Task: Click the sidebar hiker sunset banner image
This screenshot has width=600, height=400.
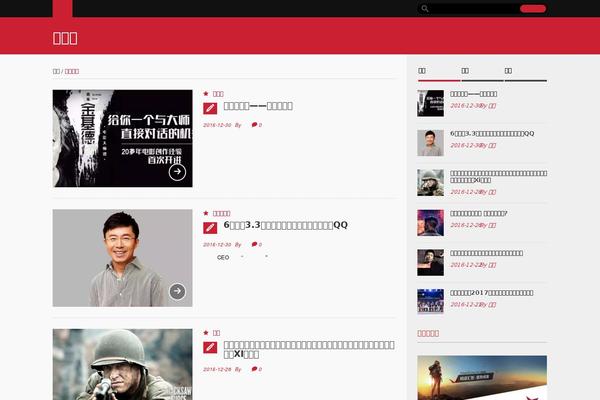Action: tap(482, 378)
